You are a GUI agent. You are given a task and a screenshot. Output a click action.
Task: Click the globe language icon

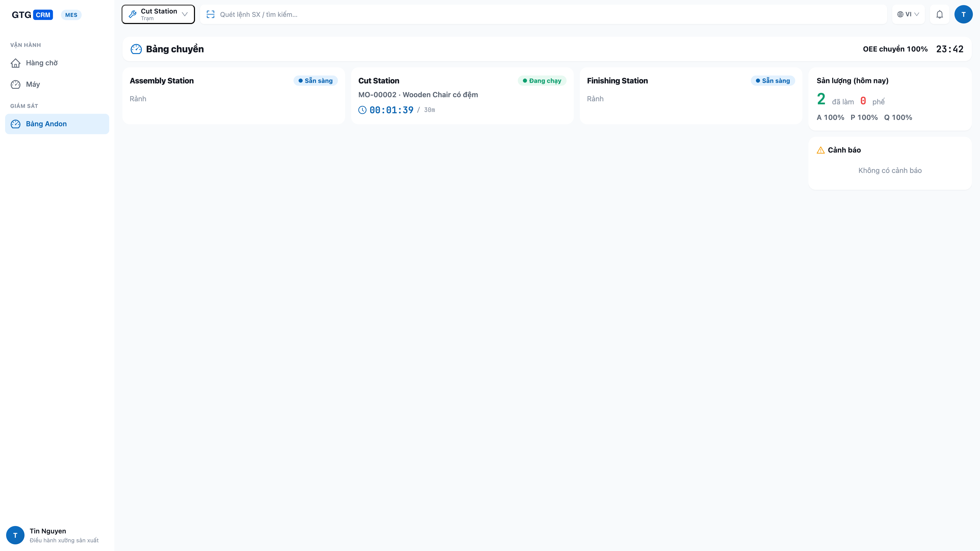pos(900,15)
